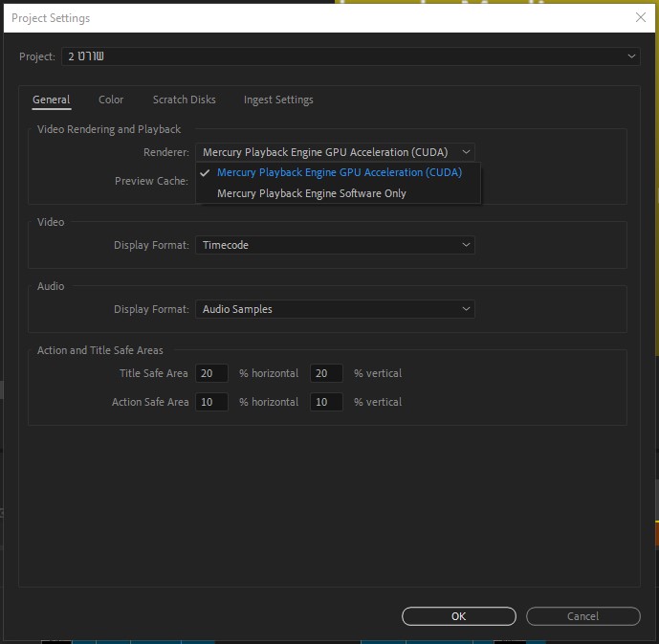Focus the Action Safe Area vertical field

coord(326,402)
